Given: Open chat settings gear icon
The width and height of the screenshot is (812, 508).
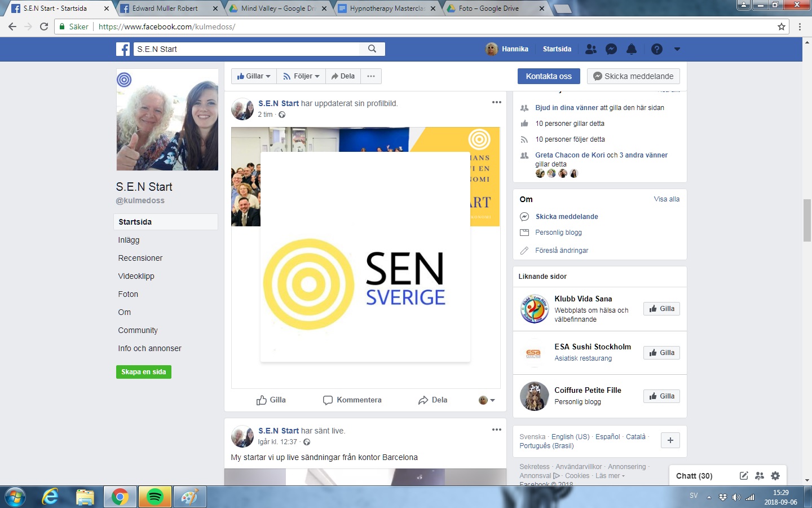Looking at the screenshot, I should [x=775, y=476].
